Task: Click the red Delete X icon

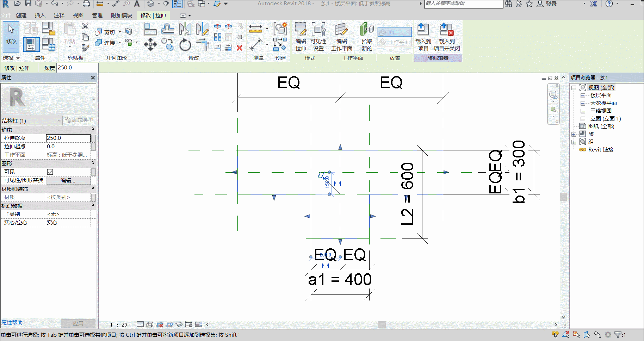Action: pyautogui.click(x=240, y=48)
